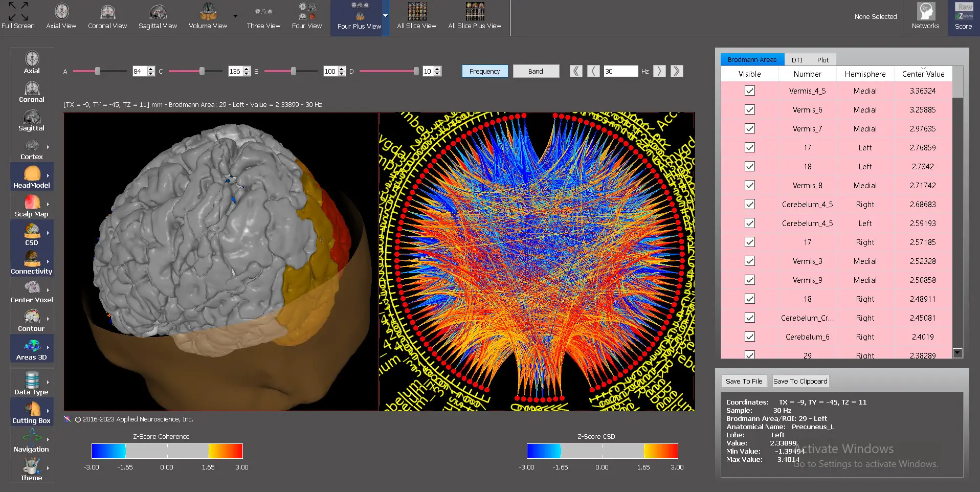Viewport: 980px width, 492px height.
Task: Expand the Cortex submenu arrow
Action: coord(48,147)
